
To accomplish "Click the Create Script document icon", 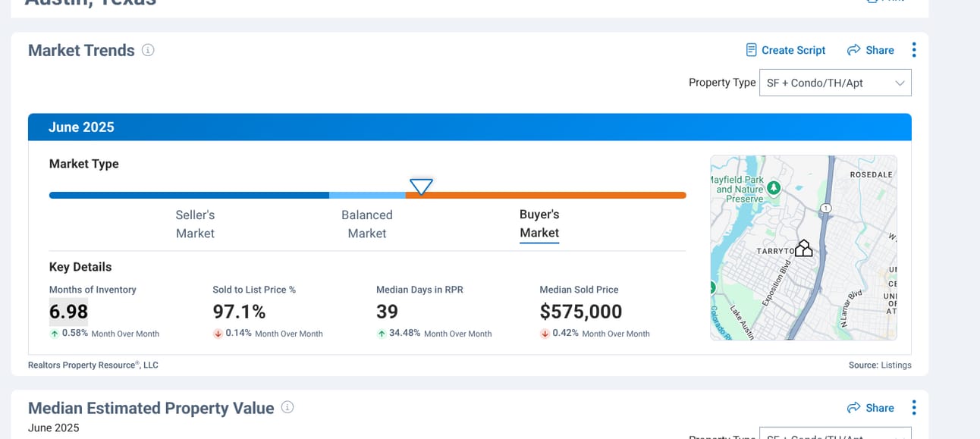I will click(x=751, y=50).
